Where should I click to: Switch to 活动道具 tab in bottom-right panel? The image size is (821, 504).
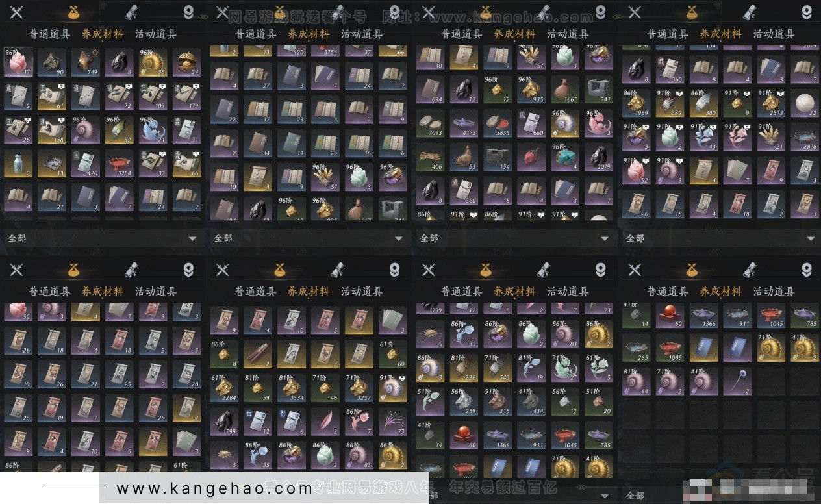point(774,292)
